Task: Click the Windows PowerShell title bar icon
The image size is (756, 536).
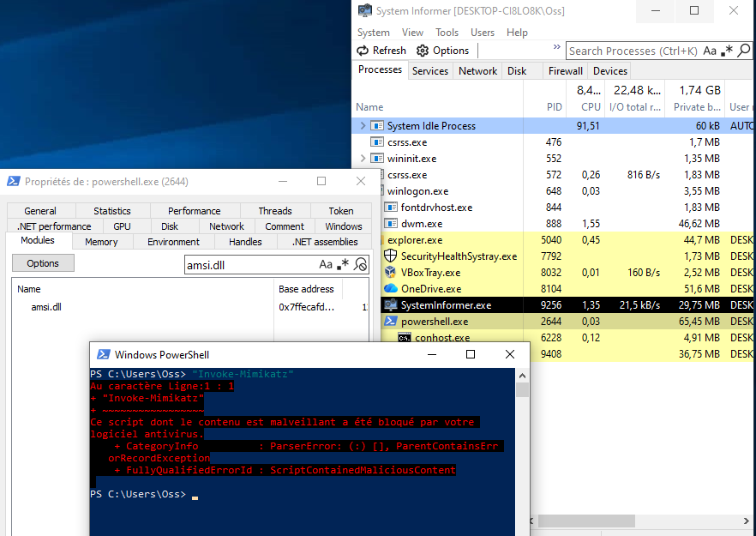Action: [x=104, y=354]
